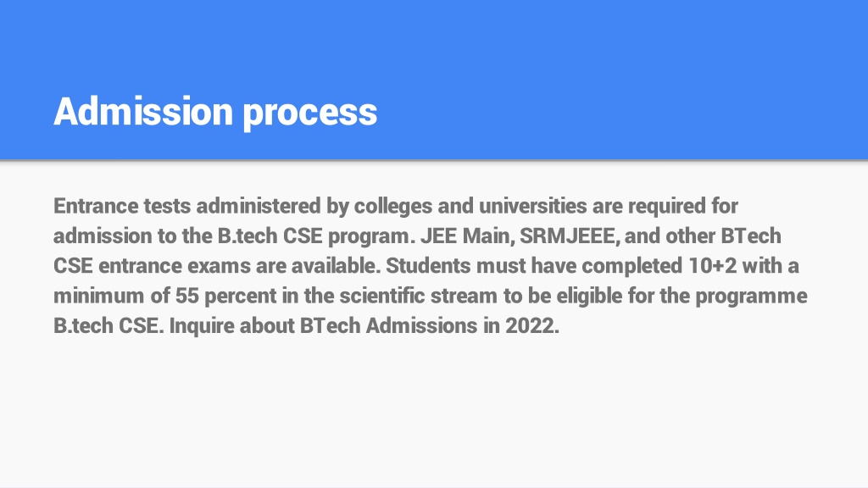This screenshot has height=488, width=868.
Task: Click the word 'Entrance' starting the paragraph
Action: pos(96,206)
